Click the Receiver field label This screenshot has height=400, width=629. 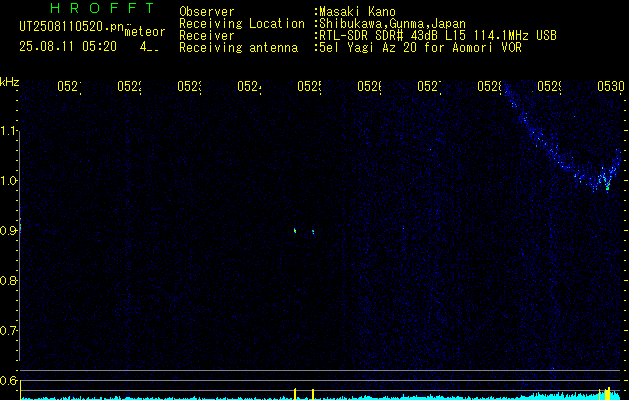click(x=207, y=36)
